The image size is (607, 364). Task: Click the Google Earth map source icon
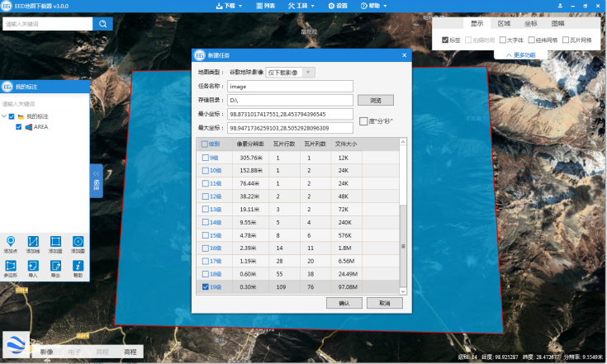click(x=16, y=344)
